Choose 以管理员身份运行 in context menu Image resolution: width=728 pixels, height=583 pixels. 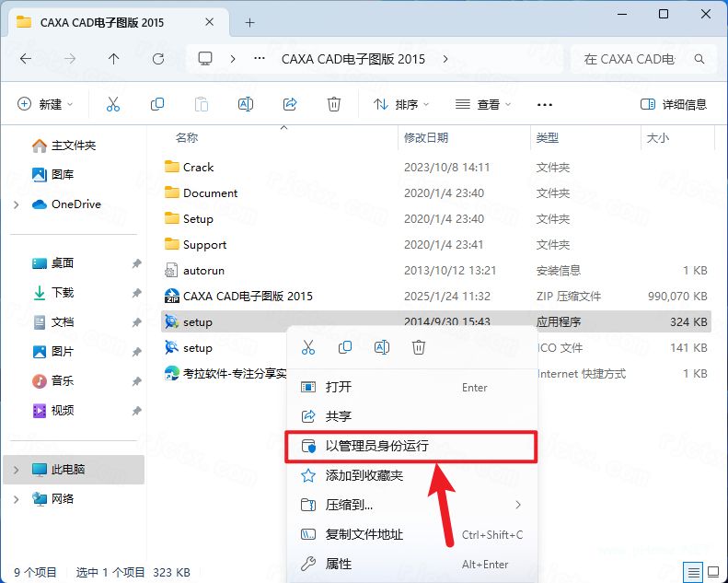(x=411, y=446)
